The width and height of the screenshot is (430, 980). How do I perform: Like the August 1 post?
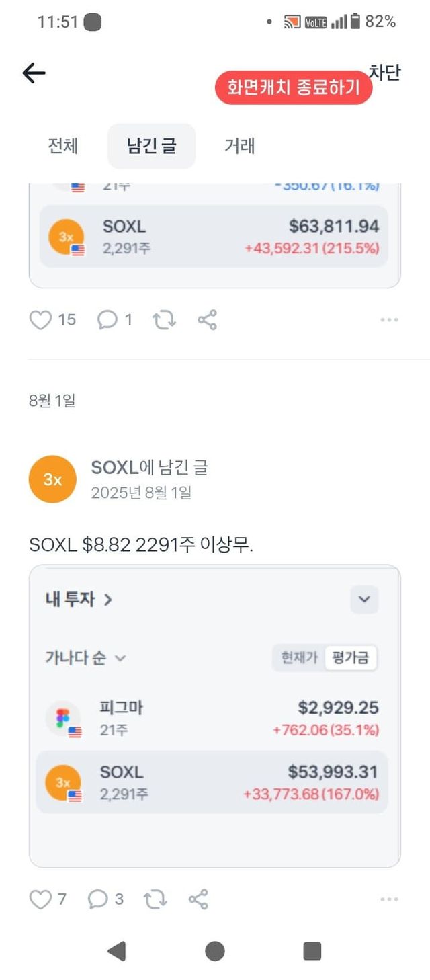pos(41,899)
